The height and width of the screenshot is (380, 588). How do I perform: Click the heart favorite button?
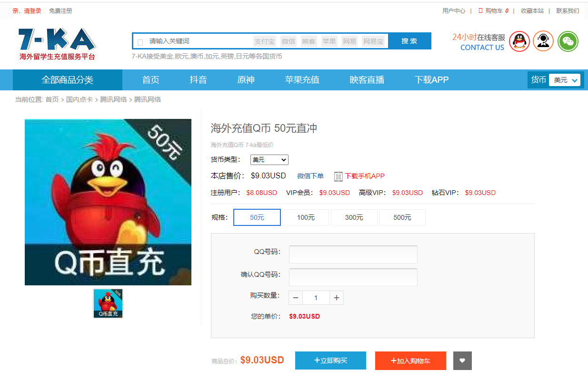pos(462,361)
